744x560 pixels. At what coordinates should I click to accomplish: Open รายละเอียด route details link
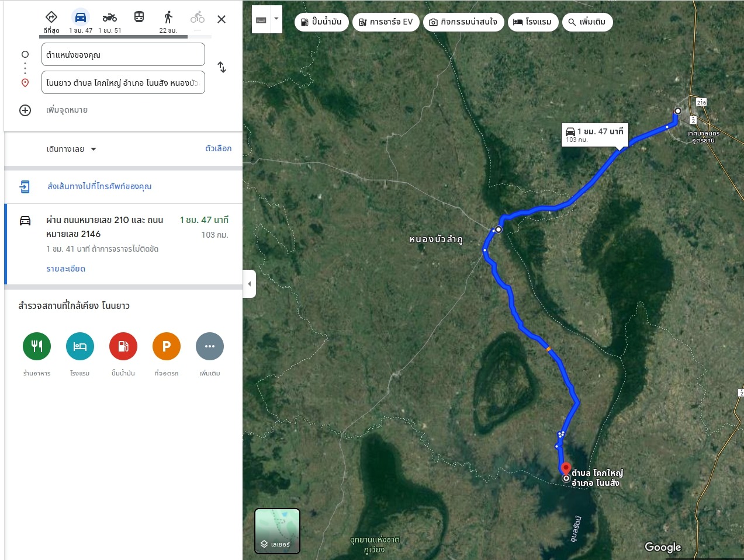65,269
